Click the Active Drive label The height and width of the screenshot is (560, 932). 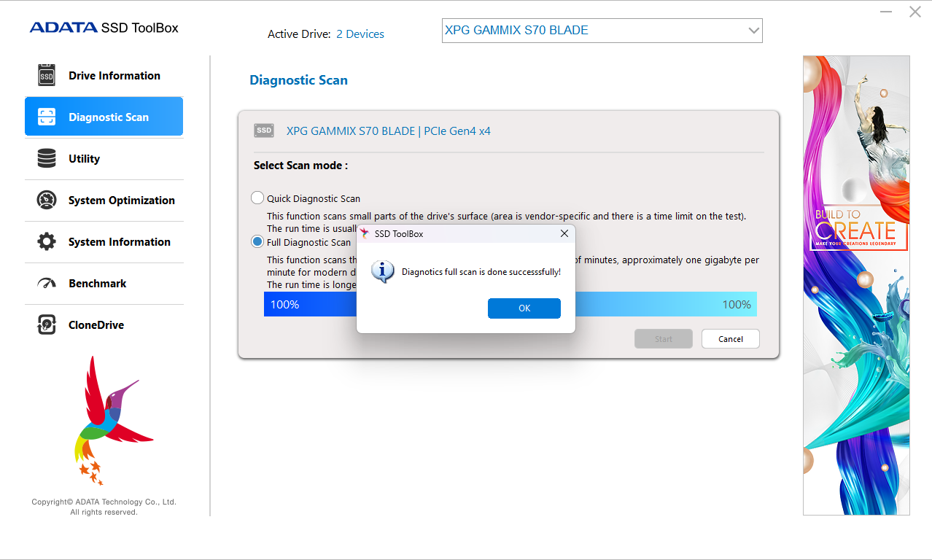(299, 34)
